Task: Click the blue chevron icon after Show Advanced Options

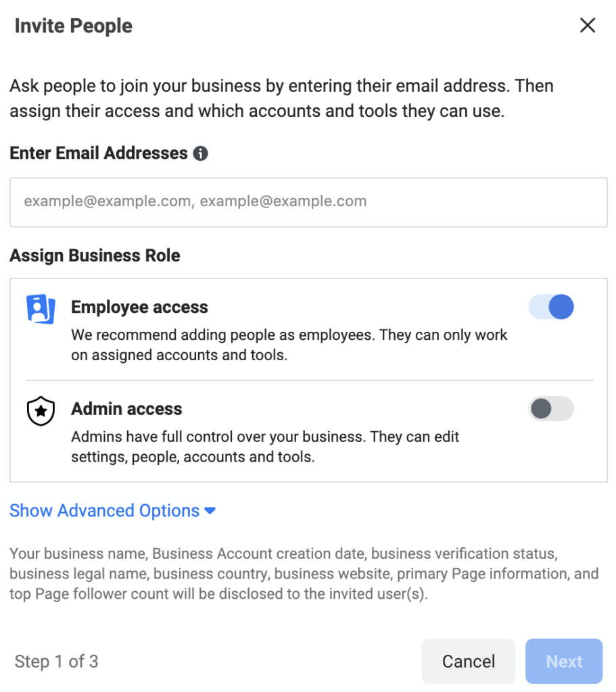Action: [x=210, y=511]
